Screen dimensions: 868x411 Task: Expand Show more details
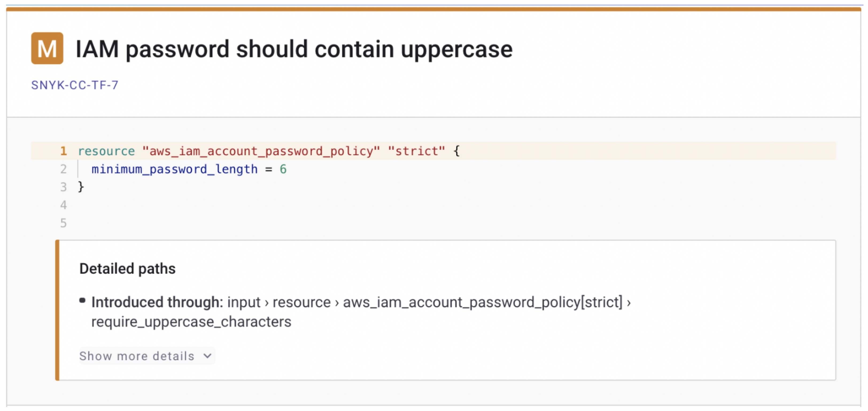click(x=137, y=356)
